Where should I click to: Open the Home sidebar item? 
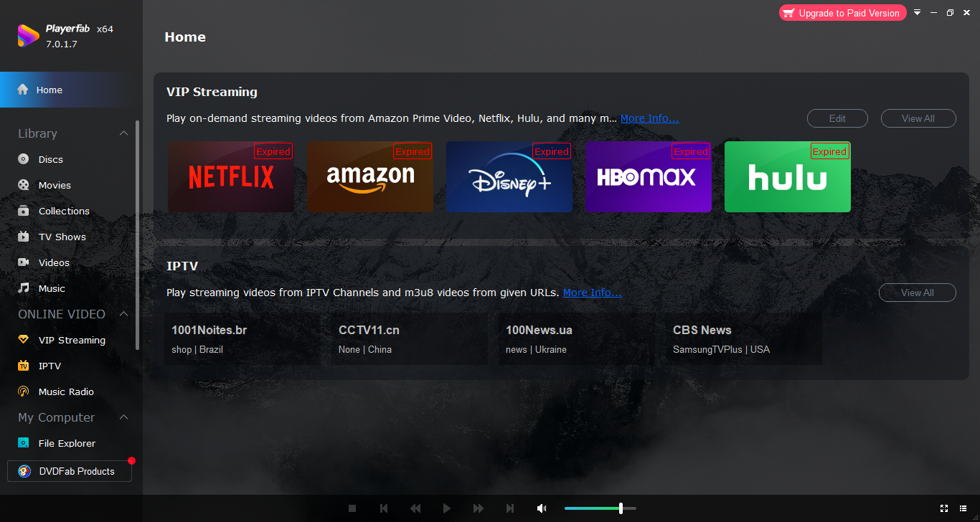coord(71,90)
